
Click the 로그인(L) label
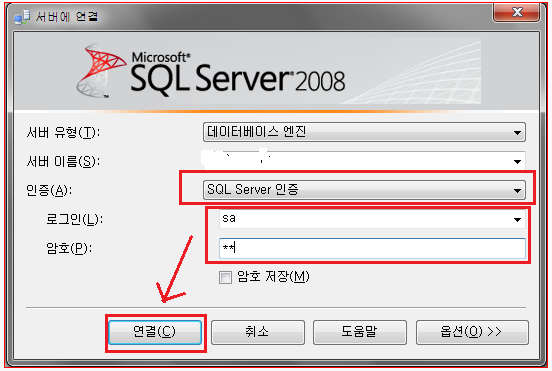pos(74,220)
